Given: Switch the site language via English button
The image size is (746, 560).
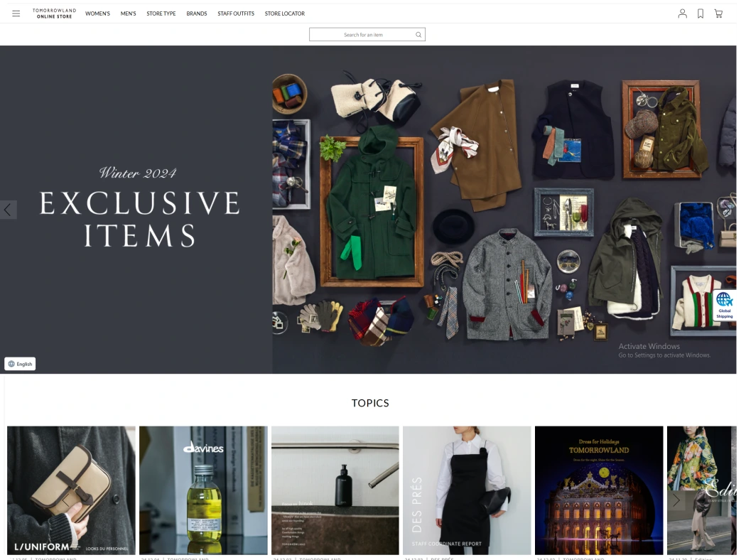Looking at the screenshot, I should tap(20, 363).
